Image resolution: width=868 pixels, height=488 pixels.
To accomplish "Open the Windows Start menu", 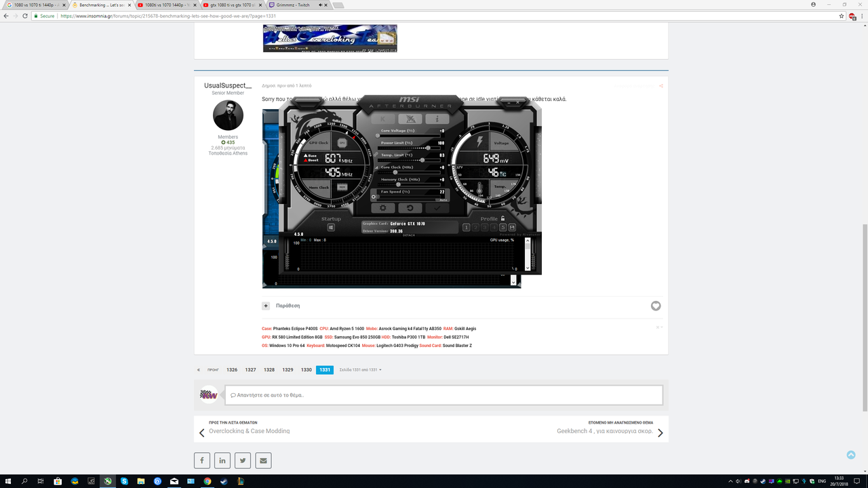I will pyautogui.click(x=7, y=481).
